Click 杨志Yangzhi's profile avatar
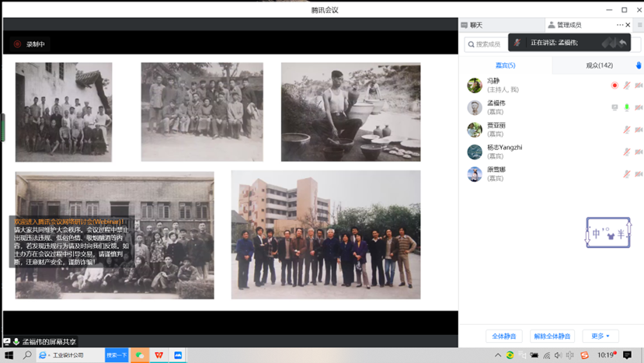This screenshot has height=363, width=644. pyautogui.click(x=474, y=152)
